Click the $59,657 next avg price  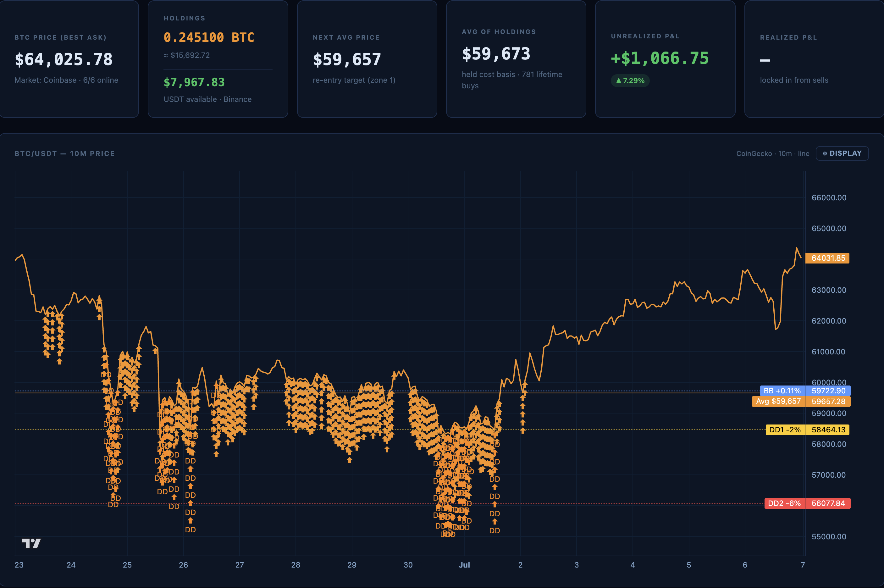pos(347,59)
